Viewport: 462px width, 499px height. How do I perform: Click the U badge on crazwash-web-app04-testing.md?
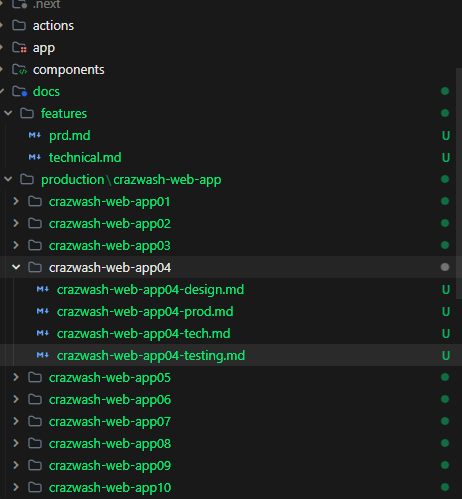446,356
